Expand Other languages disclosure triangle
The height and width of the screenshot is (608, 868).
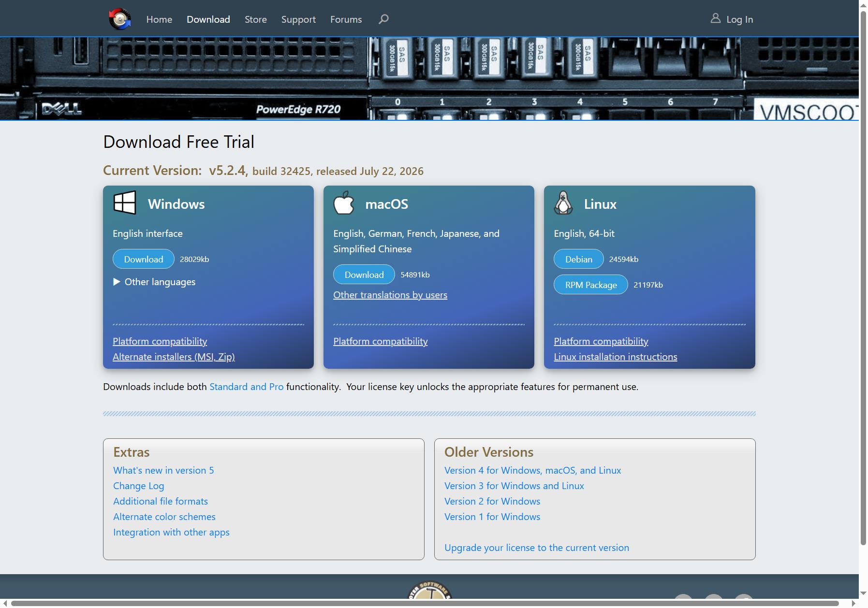pyautogui.click(x=117, y=282)
